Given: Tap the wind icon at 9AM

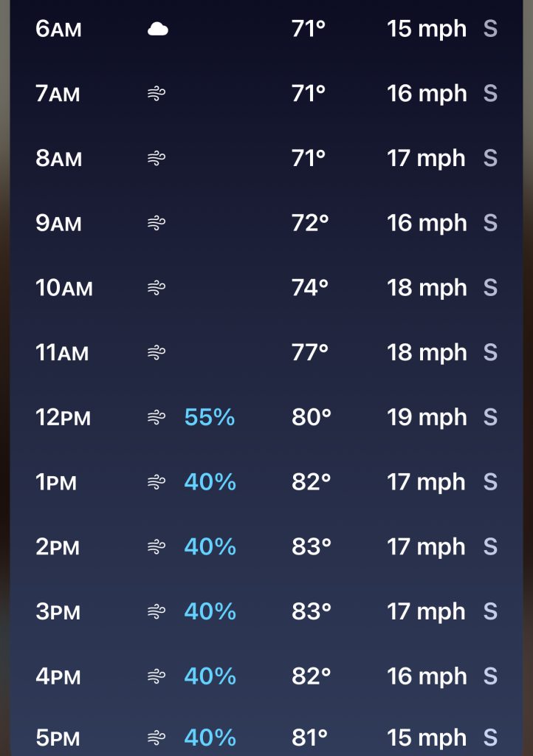Looking at the screenshot, I should pyautogui.click(x=157, y=223).
